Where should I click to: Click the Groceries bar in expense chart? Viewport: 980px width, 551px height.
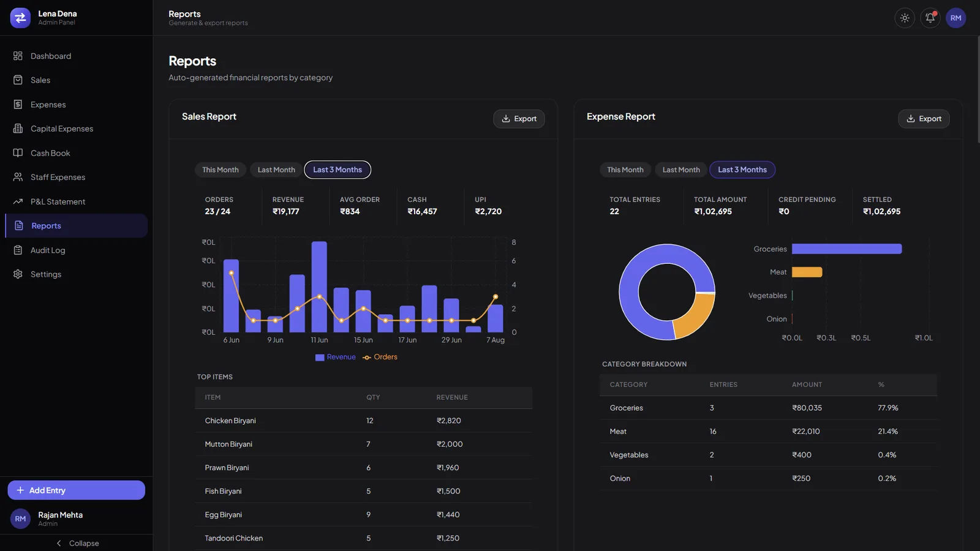(846, 249)
